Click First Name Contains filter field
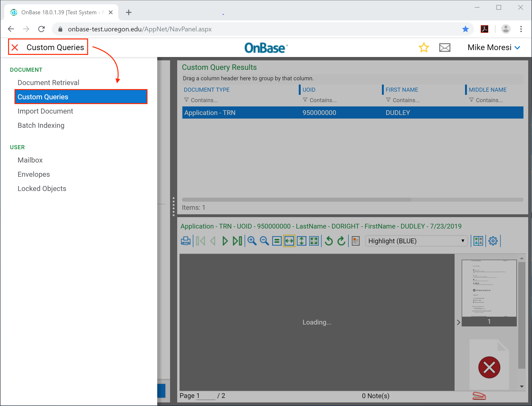This screenshot has height=406, width=532. [406, 100]
